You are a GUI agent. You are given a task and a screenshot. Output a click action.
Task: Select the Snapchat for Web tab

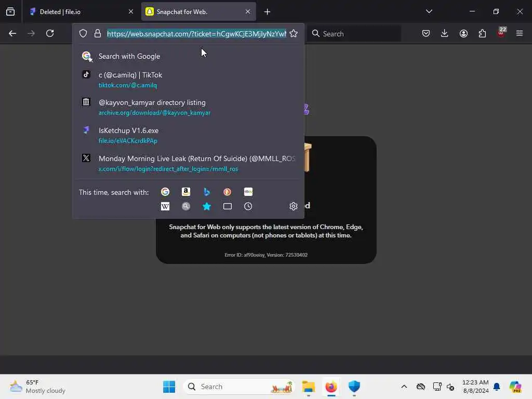tap(198, 12)
